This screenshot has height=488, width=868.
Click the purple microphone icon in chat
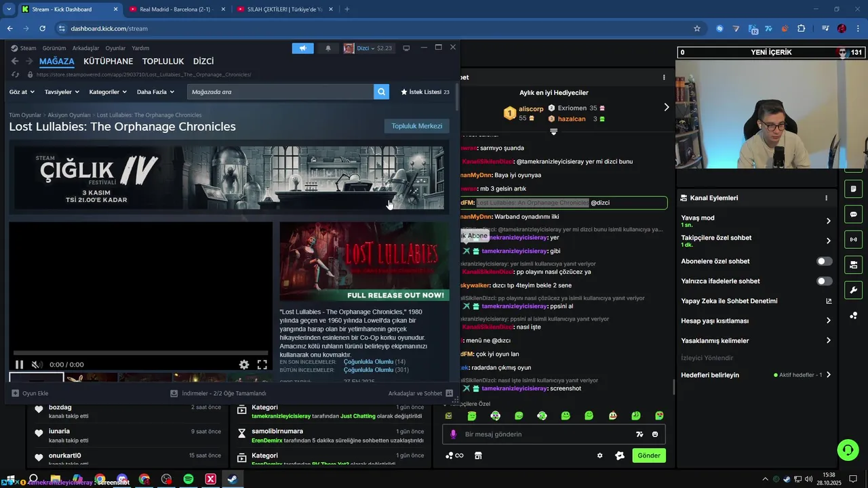coord(453,434)
